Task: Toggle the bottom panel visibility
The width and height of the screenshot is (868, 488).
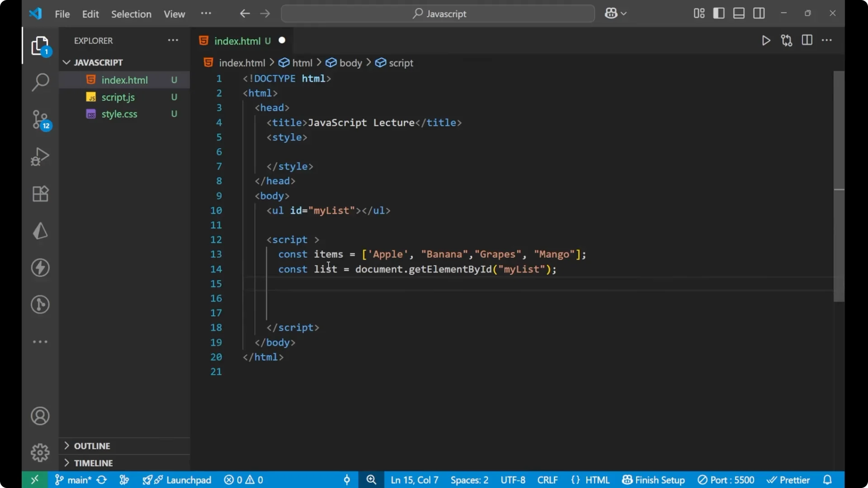Action: pyautogui.click(x=739, y=13)
